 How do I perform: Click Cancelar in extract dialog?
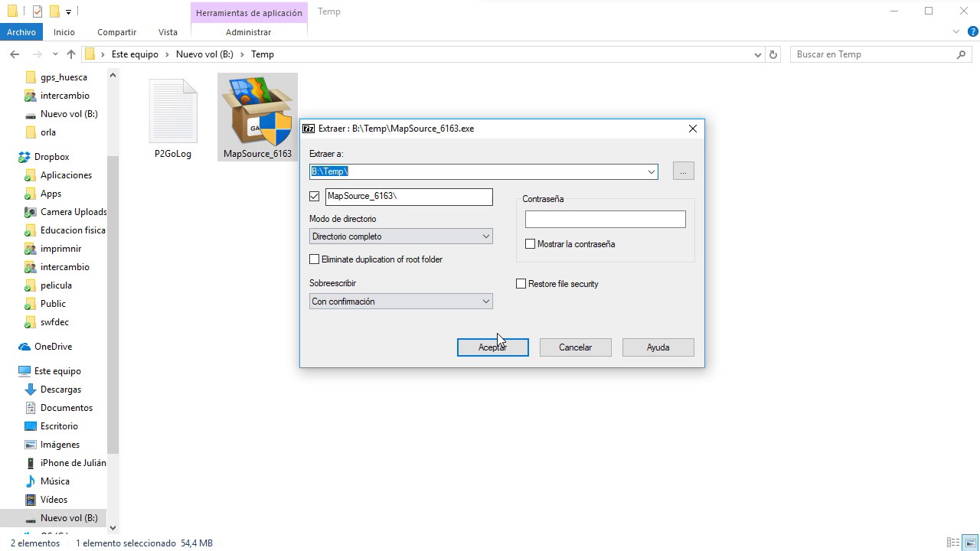tap(575, 347)
